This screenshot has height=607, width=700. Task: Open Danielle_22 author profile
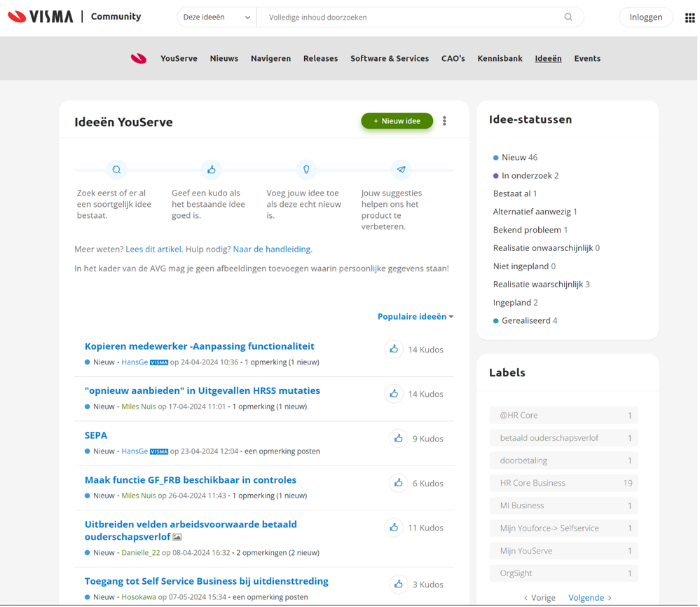click(x=141, y=553)
